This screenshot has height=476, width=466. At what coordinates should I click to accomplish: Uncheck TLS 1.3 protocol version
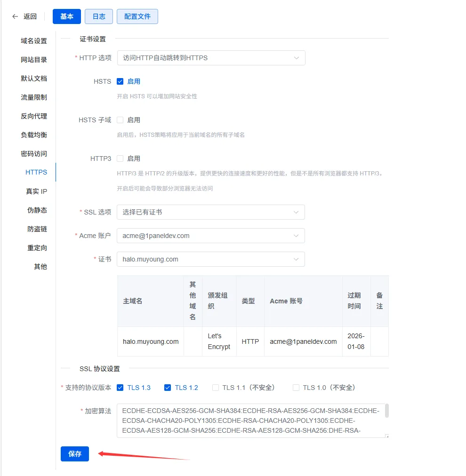(120, 388)
